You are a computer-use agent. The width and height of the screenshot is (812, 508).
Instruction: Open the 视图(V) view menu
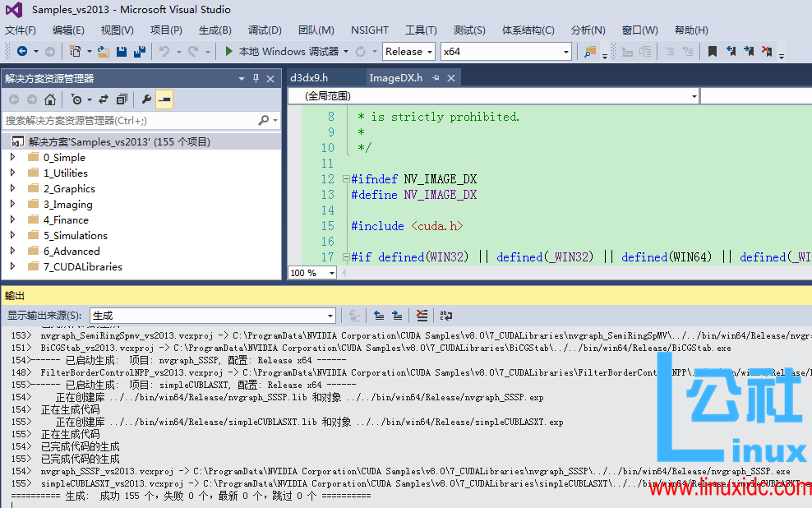(117, 30)
